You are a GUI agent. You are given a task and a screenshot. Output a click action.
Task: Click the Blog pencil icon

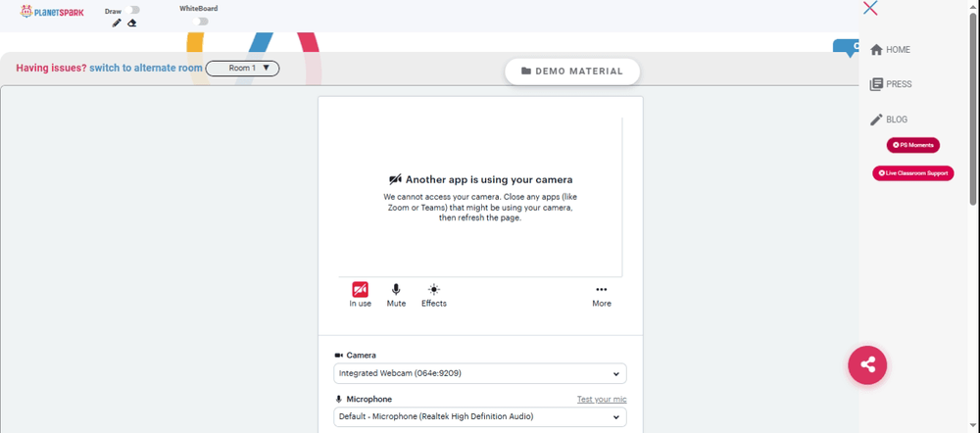pyautogui.click(x=876, y=120)
